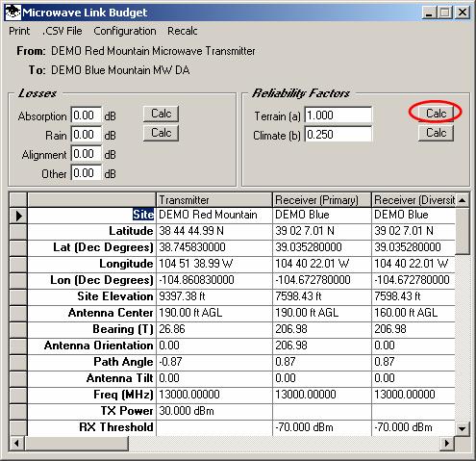Click the grid scroll down arrow

coord(462,428)
